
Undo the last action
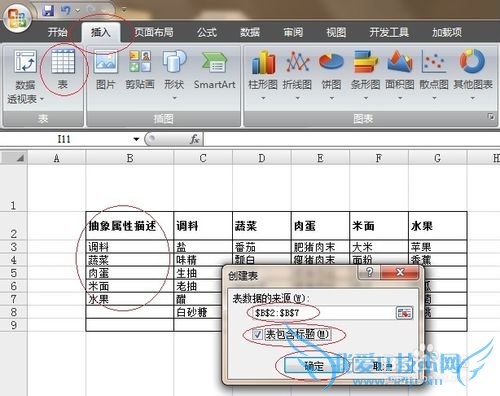pos(65,11)
